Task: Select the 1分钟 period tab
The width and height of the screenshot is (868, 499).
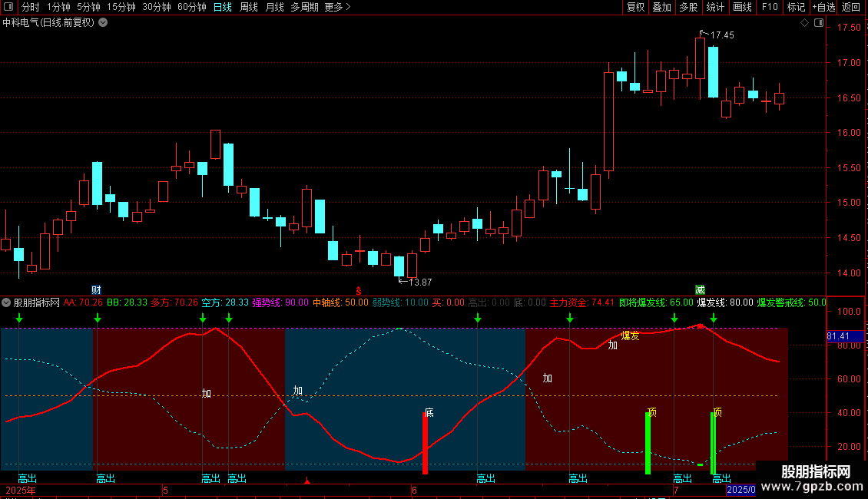Action: [58, 7]
